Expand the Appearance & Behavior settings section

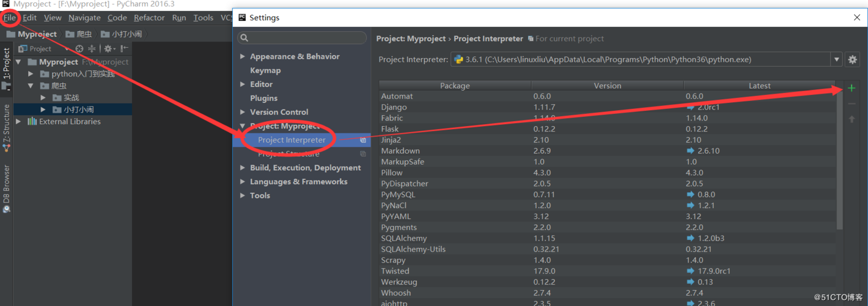pos(243,56)
